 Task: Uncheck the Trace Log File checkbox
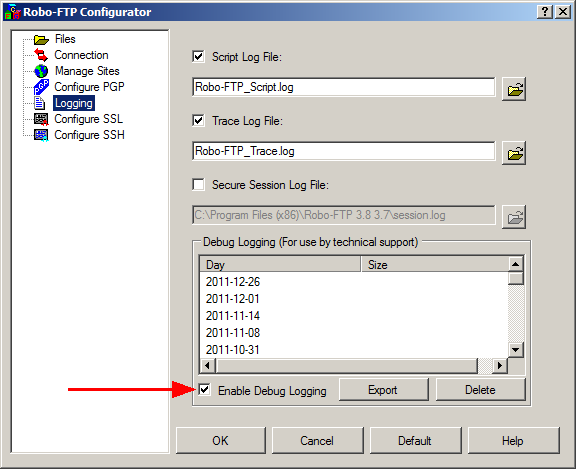click(x=198, y=120)
